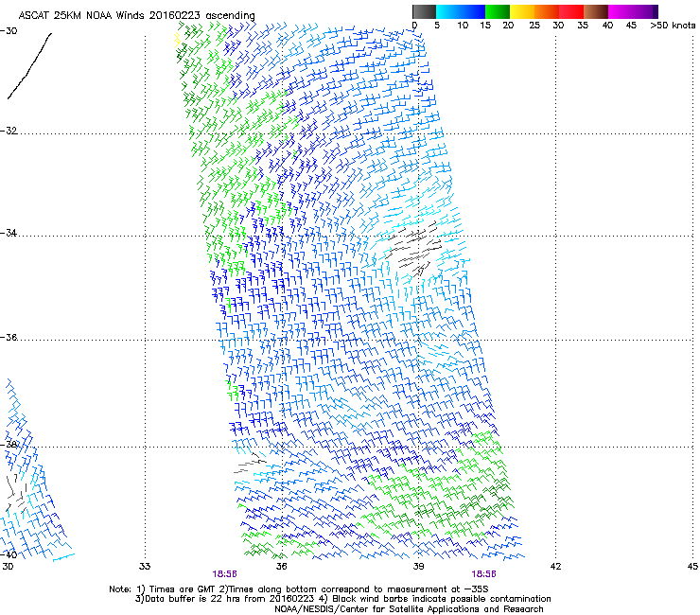Click the 'Data buffer is 22 hrs' note
The width and height of the screenshot is (700, 615).
point(342,599)
